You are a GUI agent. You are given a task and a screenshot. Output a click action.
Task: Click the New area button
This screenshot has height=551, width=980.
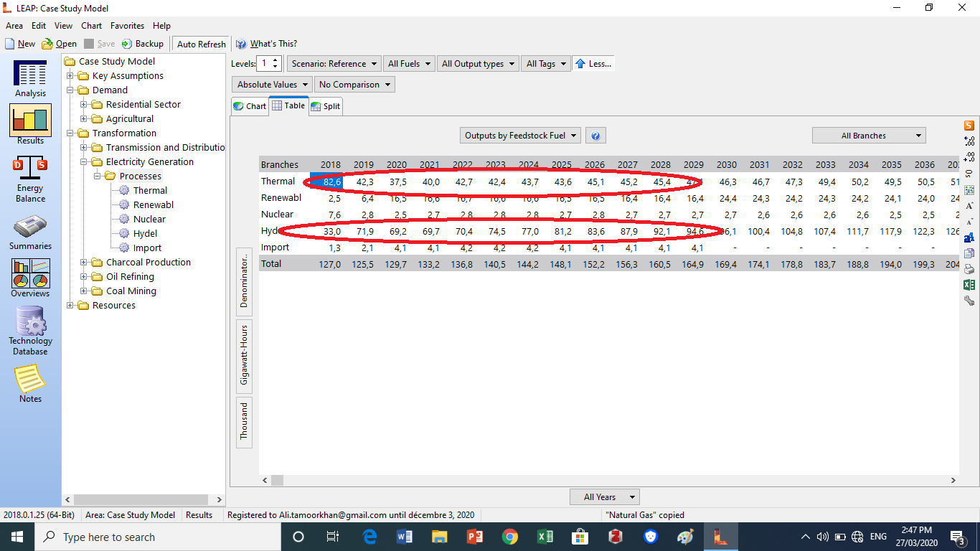tap(20, 44)
